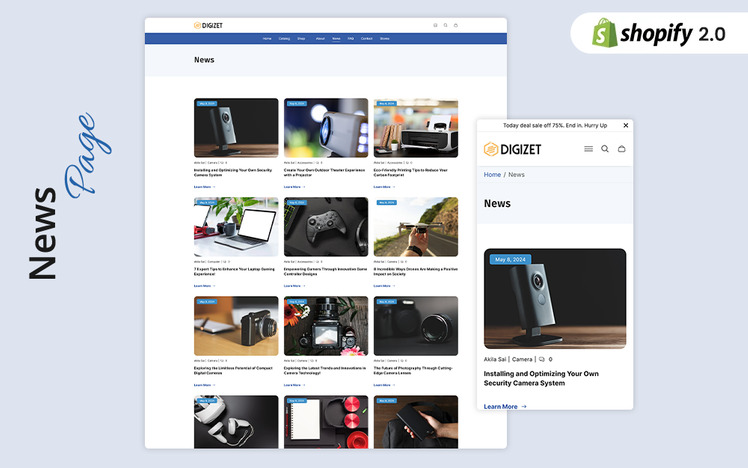Click the 'Installing and Optimizing Your Own Security Camera System' mobile title

pyautogui.click(x=541, y=378)
